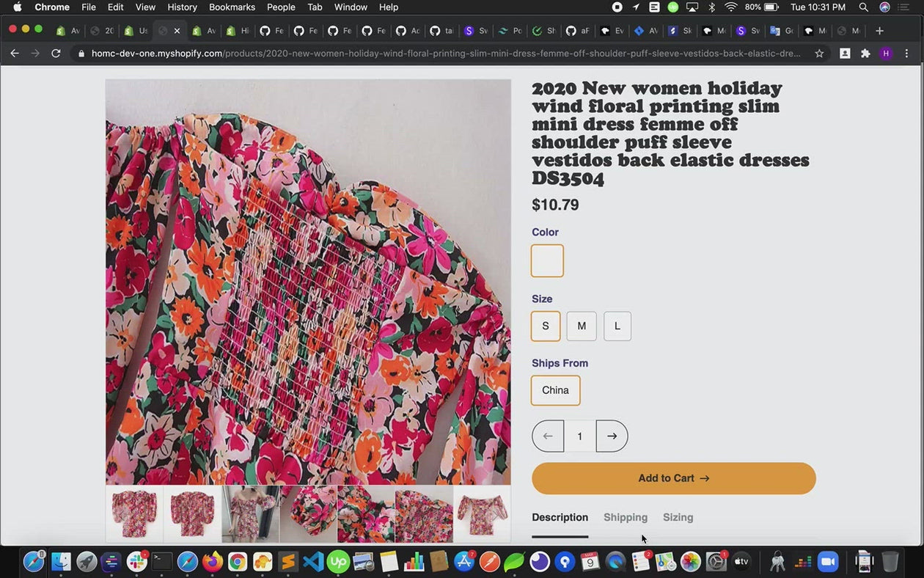
Task: Open a new browser tab
Action: tap(879, 31)
